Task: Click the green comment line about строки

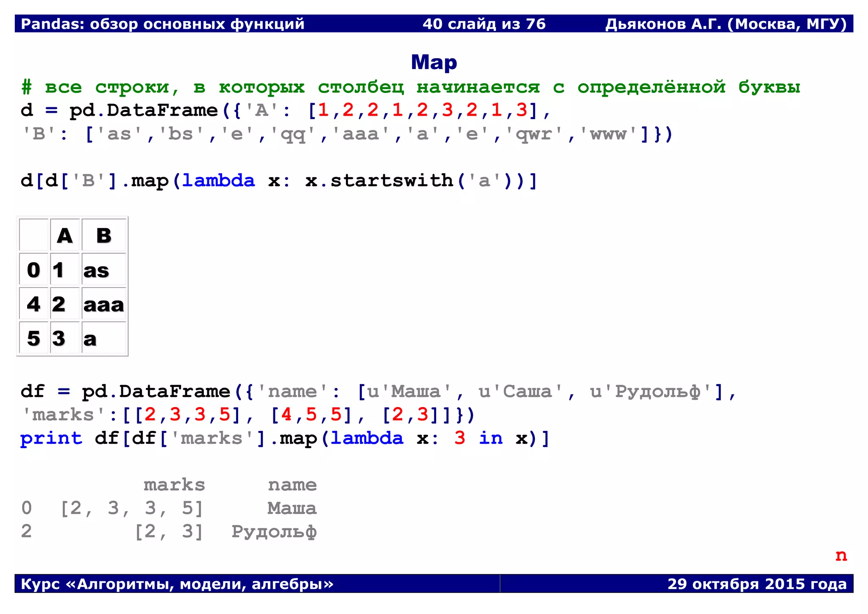Action: (410, 87)
